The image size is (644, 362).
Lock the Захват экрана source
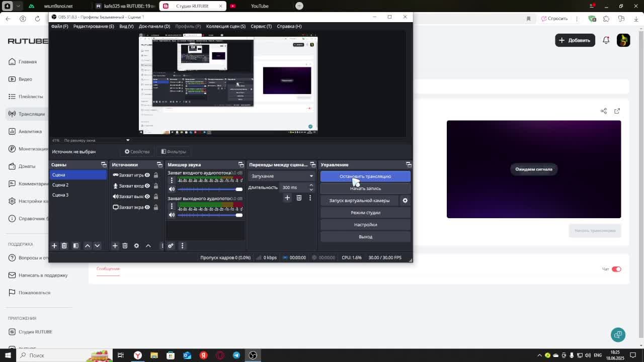tap(156, 207)
